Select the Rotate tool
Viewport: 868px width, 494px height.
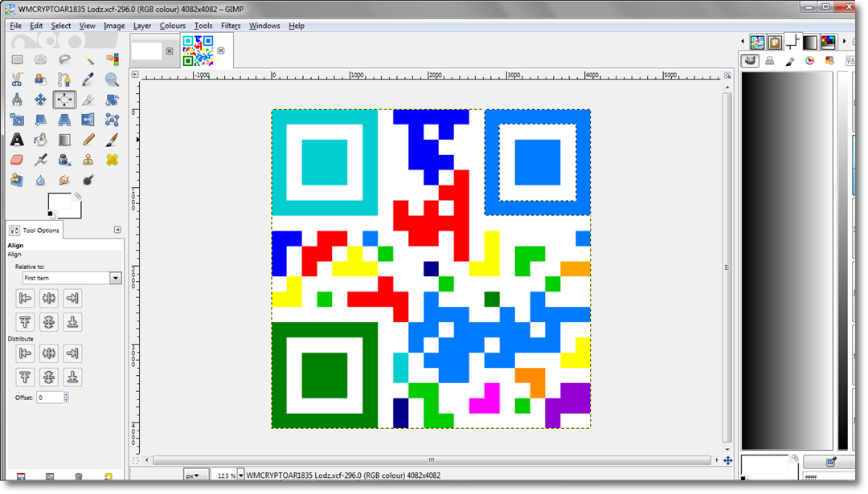coord(112,100)
